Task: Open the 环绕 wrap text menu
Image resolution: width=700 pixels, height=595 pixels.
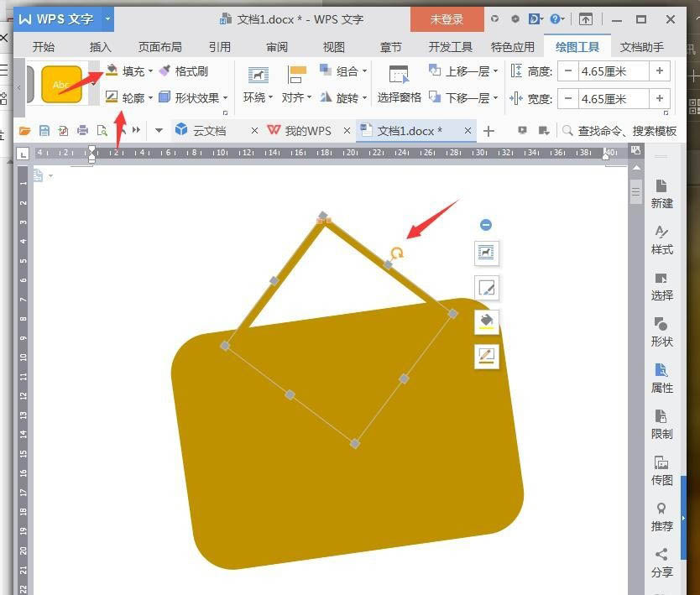Action: point(258,84)
